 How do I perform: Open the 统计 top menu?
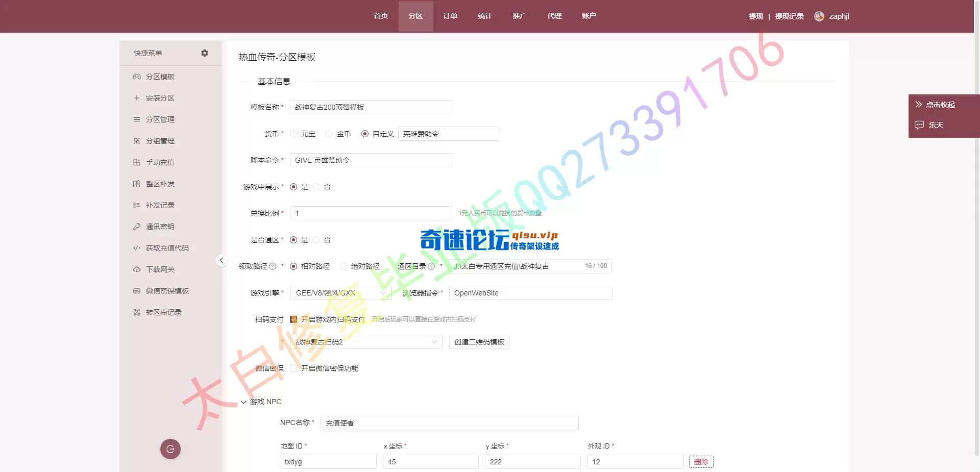(485, 16)
